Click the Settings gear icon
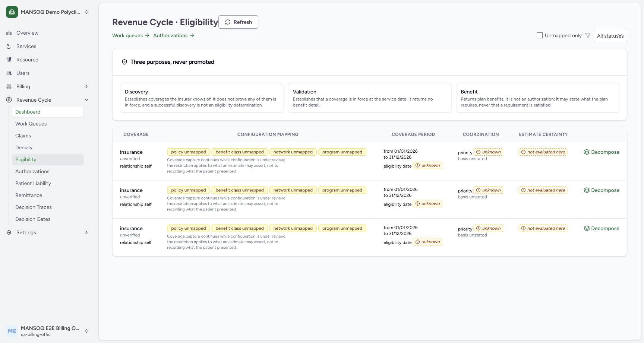 click(x=9, y=232)
